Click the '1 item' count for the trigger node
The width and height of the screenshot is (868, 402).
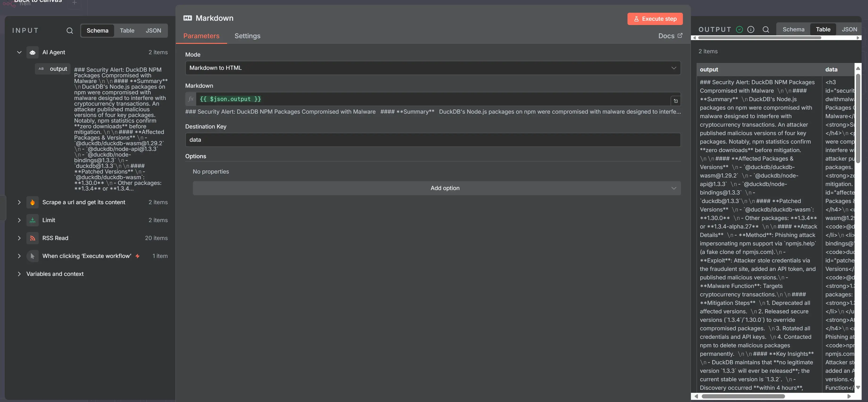[x=160, y=256]
